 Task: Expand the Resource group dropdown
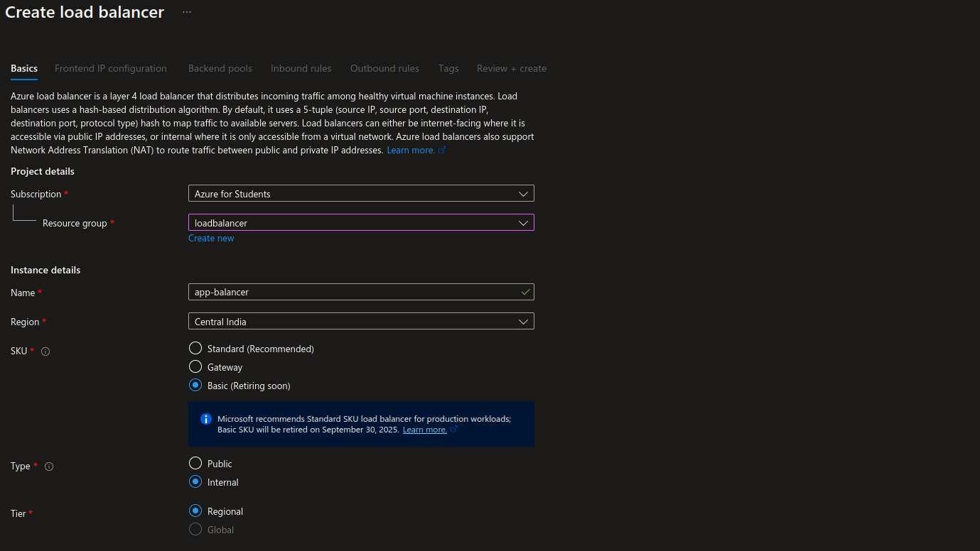(x=361, y=223)
